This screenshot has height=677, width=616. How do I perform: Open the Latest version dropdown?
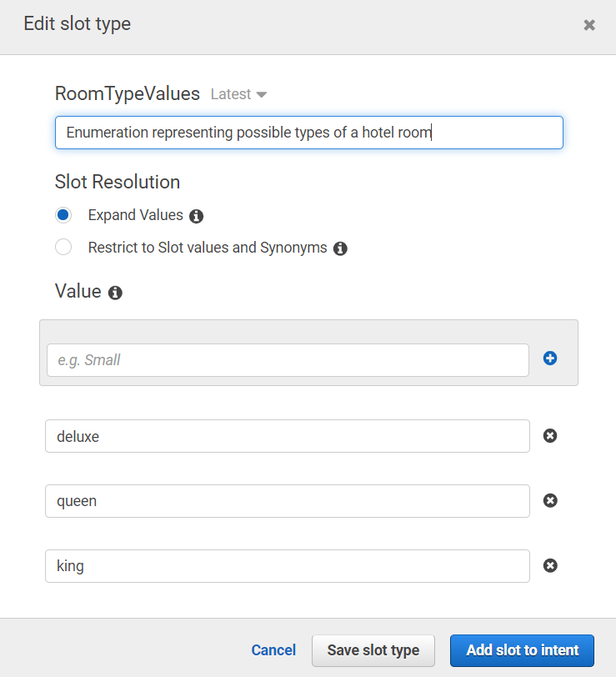[x=238, y=94]
